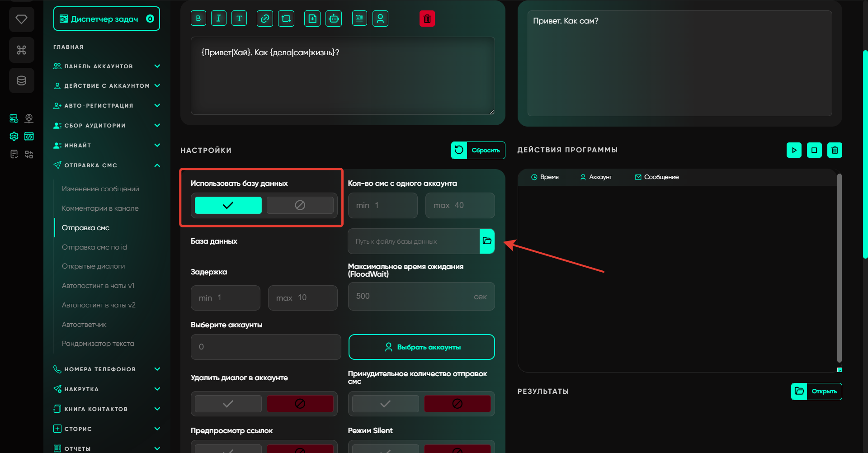This screenshot has width=868, height=453.
Task: Click the red delete message icon
Action: (x=427, y=19)
